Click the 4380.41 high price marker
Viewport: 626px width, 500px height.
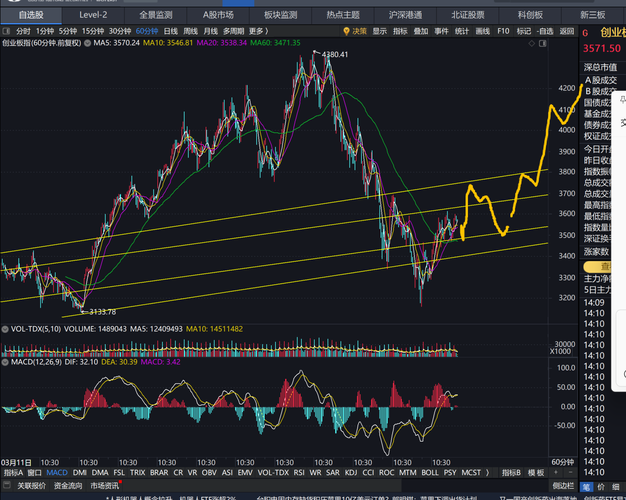(335, 54)
